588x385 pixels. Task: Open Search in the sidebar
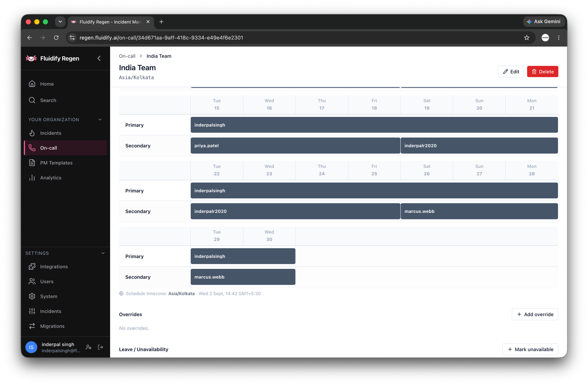66,100
